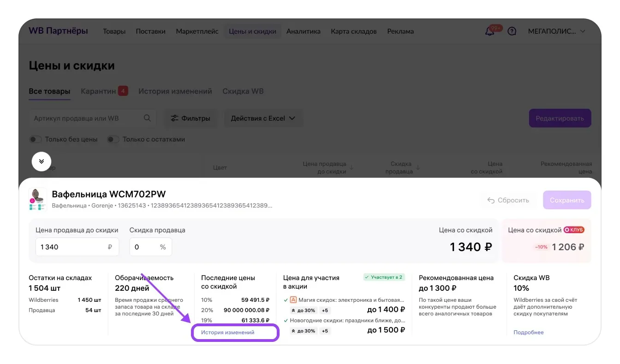Open the Фильтры panel
620x364 pixels.
[191, 118]
